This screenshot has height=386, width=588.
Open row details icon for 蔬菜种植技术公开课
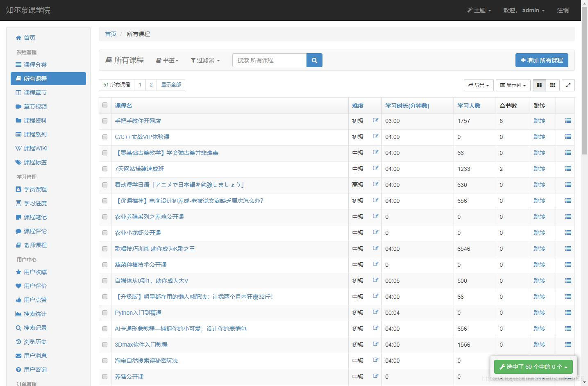click(x=568, y=265)
